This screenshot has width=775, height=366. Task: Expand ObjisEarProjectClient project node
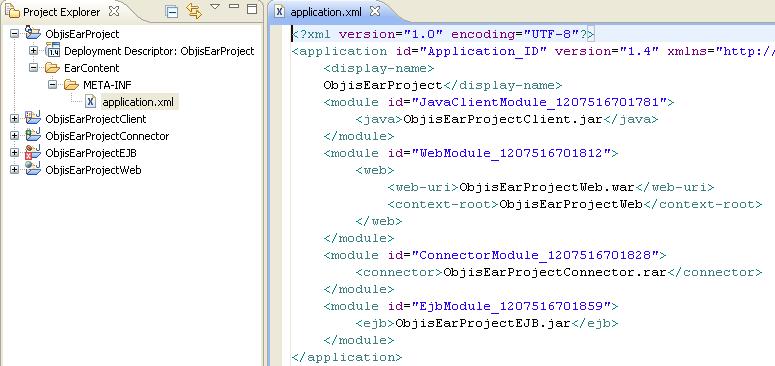pyautogui.click(x=14, y=119)
